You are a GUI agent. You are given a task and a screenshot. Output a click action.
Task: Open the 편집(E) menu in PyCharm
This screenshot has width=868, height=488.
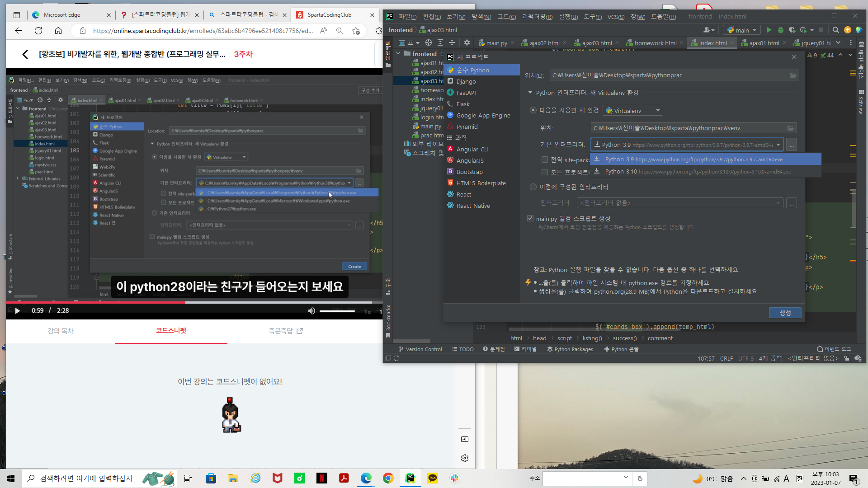pyautogui.click(x=432, y=17)
